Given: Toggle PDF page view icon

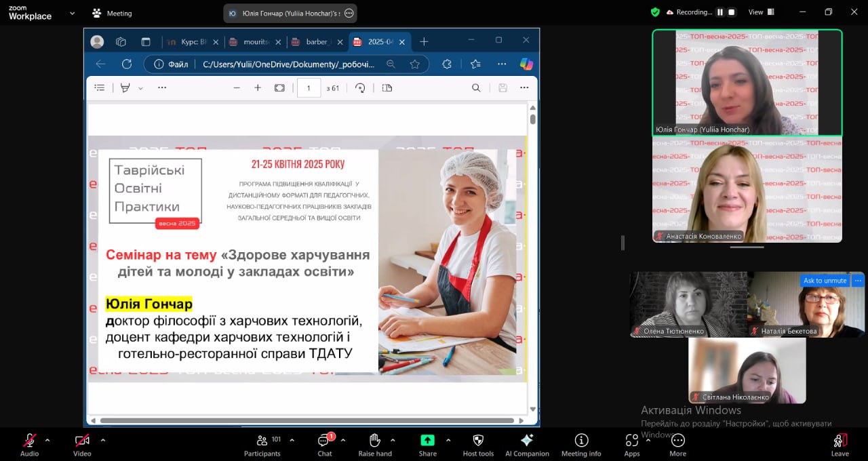Looking at the screenshot, I should tap(387, 87).
